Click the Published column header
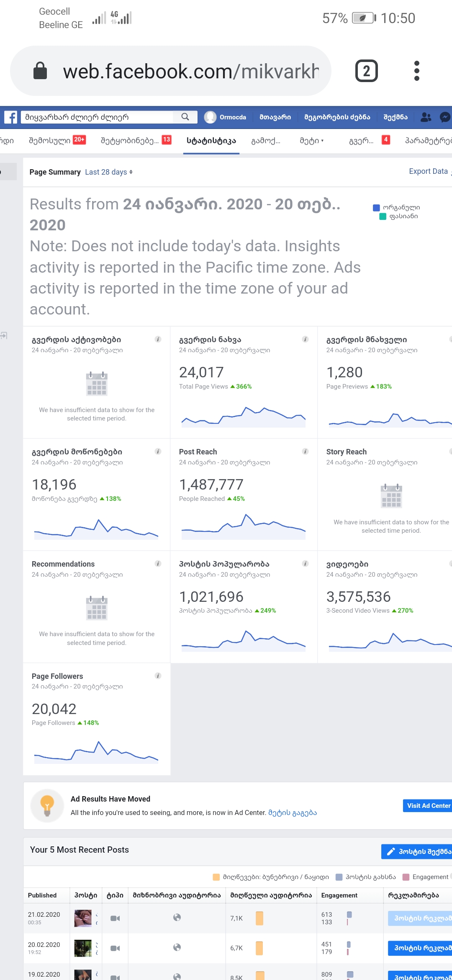The image size is (452, 980). pos(42,895)
